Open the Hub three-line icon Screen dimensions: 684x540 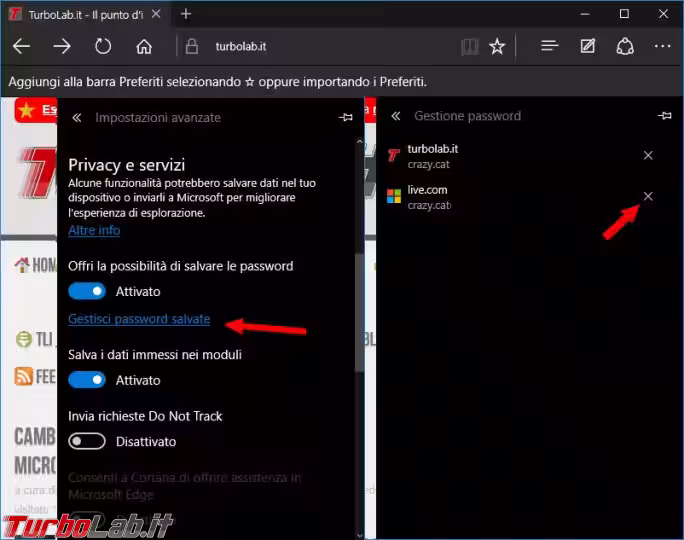[x=550, y=45]
